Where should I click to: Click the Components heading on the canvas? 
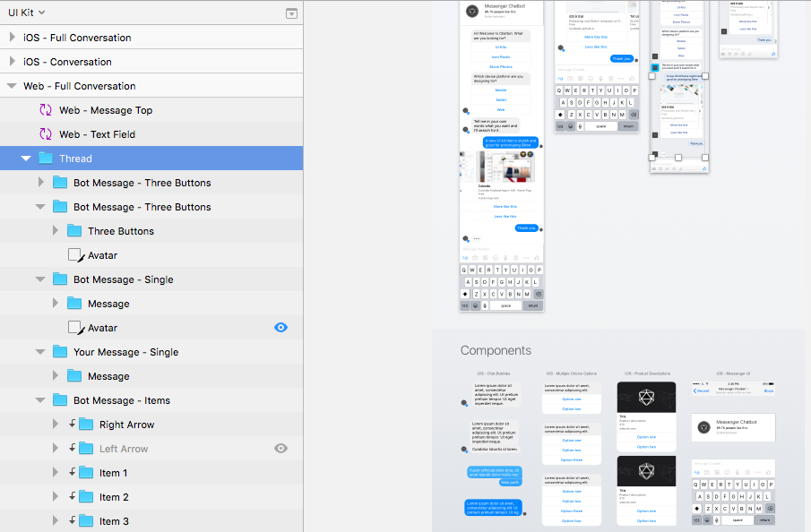click(496, 350)
